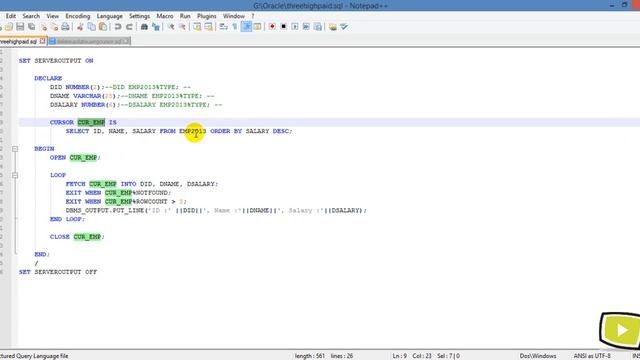Open the View menu
This screenshot has height=360, width=640.
(52, 16)
